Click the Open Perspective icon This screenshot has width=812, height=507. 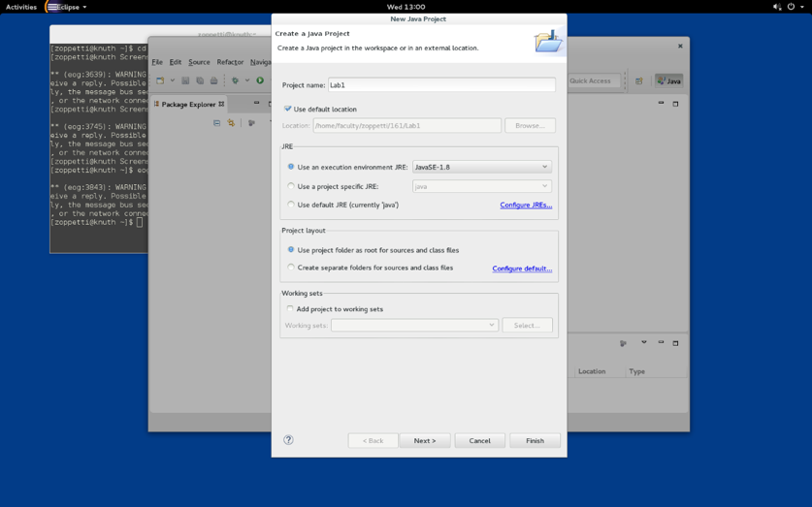pos(639,81)
